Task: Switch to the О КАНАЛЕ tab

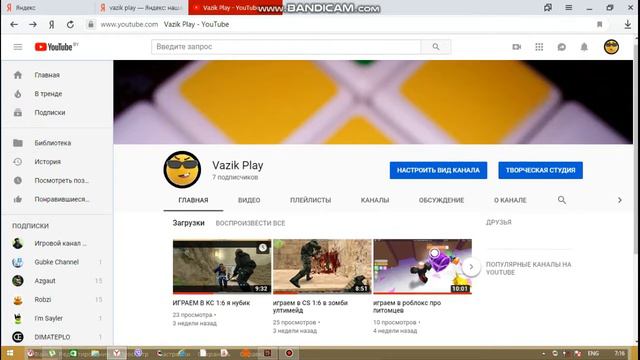Action: 510,200
